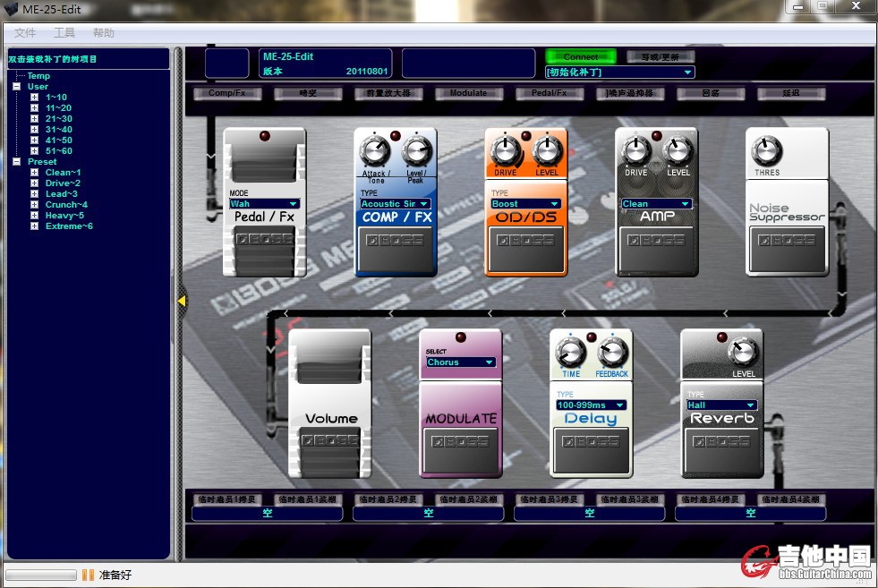This screenshot has width=878, height=588.
Task: Open the [初始化补丁] patch dropdown
Action: tap(620, 72)
